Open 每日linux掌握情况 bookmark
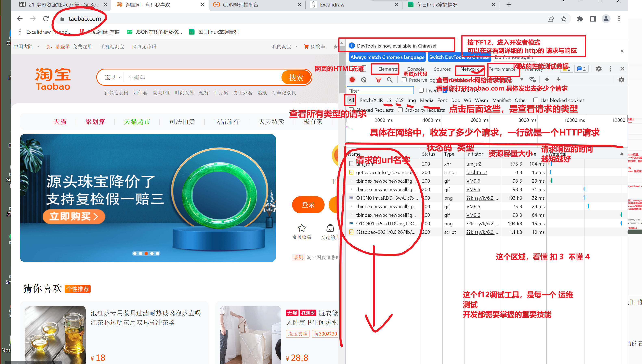Screen dimensions: 642x364 [x=214, y=32]
